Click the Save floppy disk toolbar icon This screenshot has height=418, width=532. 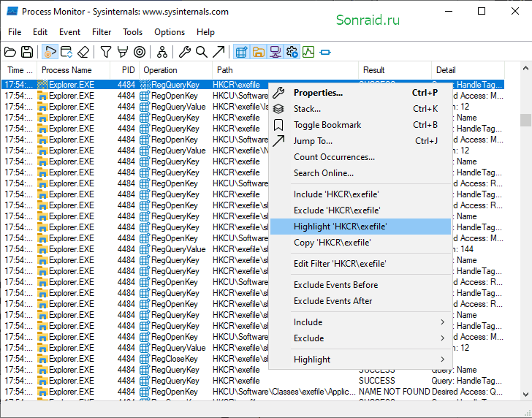(x=27, y=52)
